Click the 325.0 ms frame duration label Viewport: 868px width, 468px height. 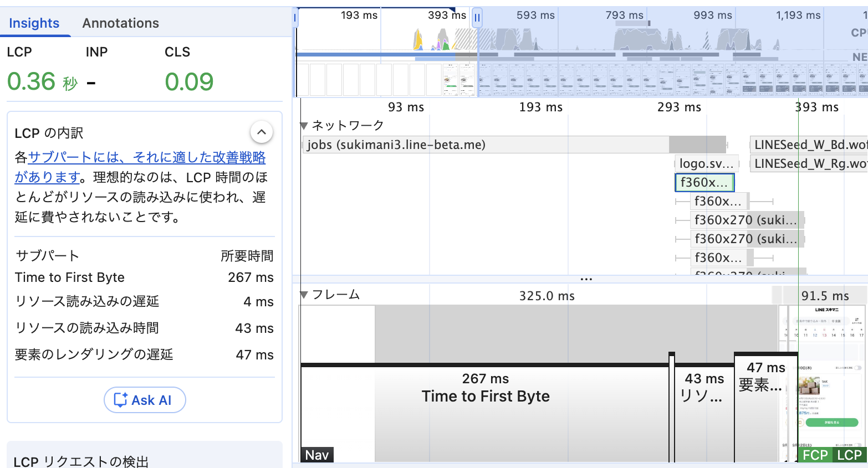pos(547,296)
